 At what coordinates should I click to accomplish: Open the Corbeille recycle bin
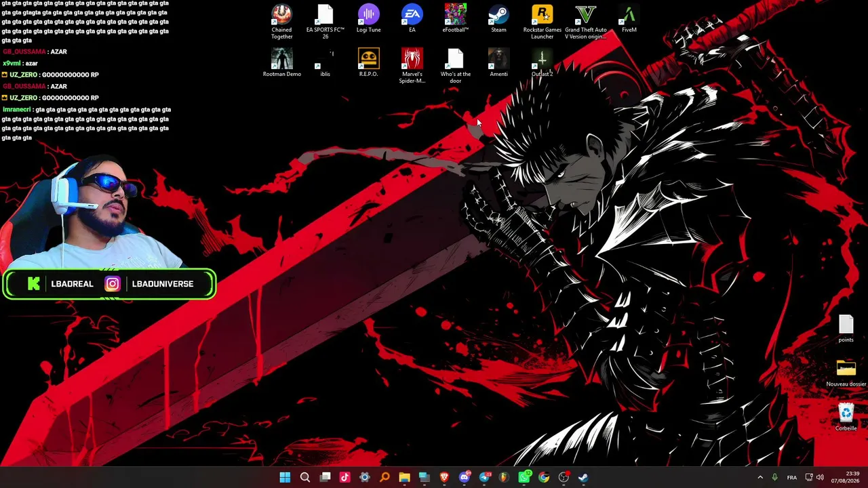pos(846,417)
